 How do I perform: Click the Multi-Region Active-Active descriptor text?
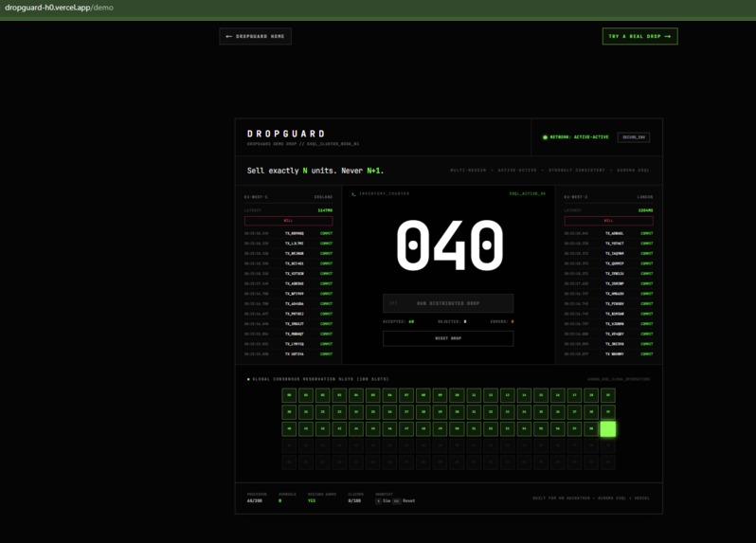549,171
